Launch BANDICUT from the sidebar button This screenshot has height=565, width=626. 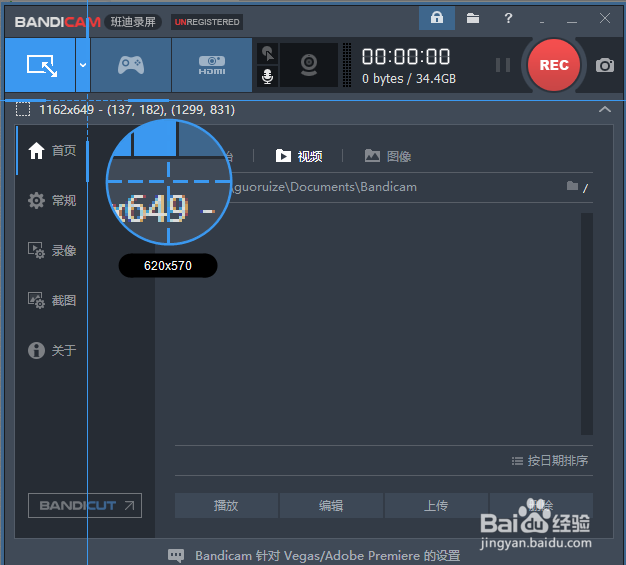point(85,506)
